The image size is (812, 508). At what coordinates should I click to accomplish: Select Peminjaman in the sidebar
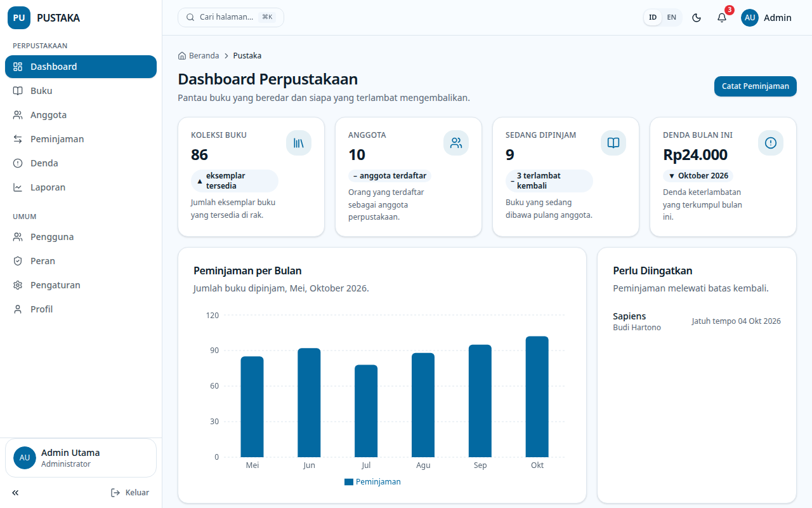(x=81, y=139)
